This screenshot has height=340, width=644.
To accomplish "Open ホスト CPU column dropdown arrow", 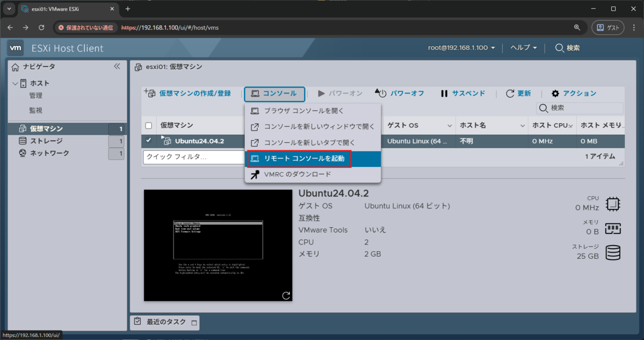I will (x=571, y=125).
